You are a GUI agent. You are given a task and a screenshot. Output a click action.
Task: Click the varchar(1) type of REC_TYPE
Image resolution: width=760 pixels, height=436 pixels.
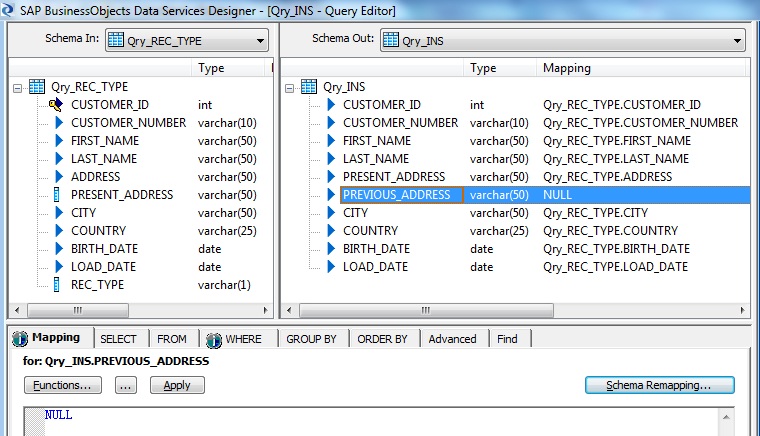click(x=224, y=285)
